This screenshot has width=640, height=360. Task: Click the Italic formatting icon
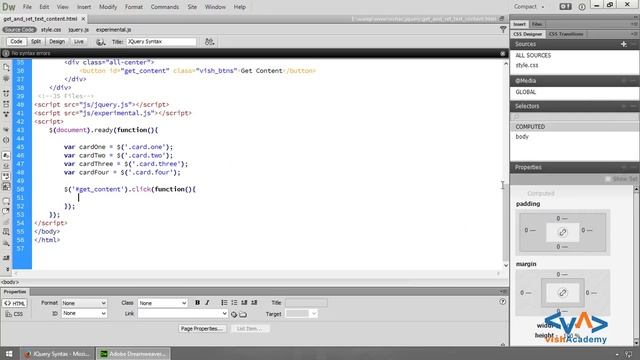pyautogui.click(x=207, y=303)
